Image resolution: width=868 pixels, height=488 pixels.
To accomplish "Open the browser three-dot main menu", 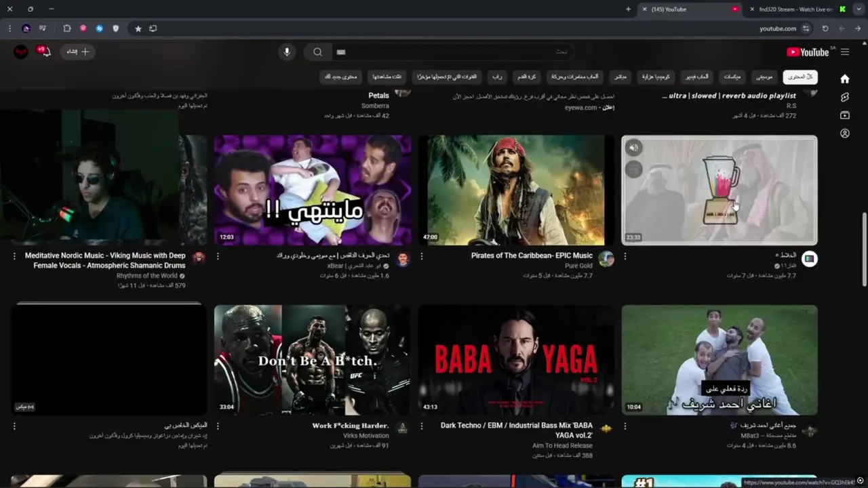I will (x=9, y=28).
